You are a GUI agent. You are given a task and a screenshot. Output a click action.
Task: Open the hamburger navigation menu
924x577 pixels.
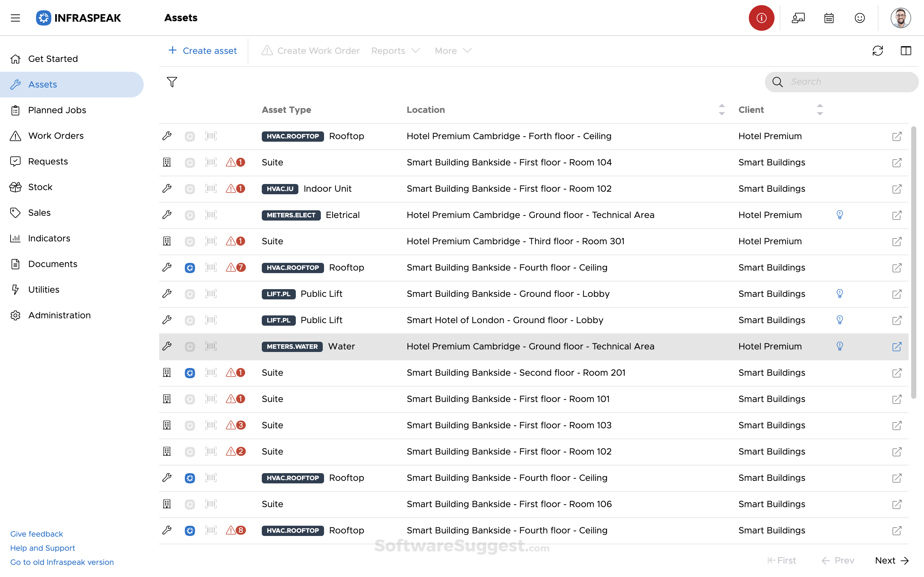point(15,18)
